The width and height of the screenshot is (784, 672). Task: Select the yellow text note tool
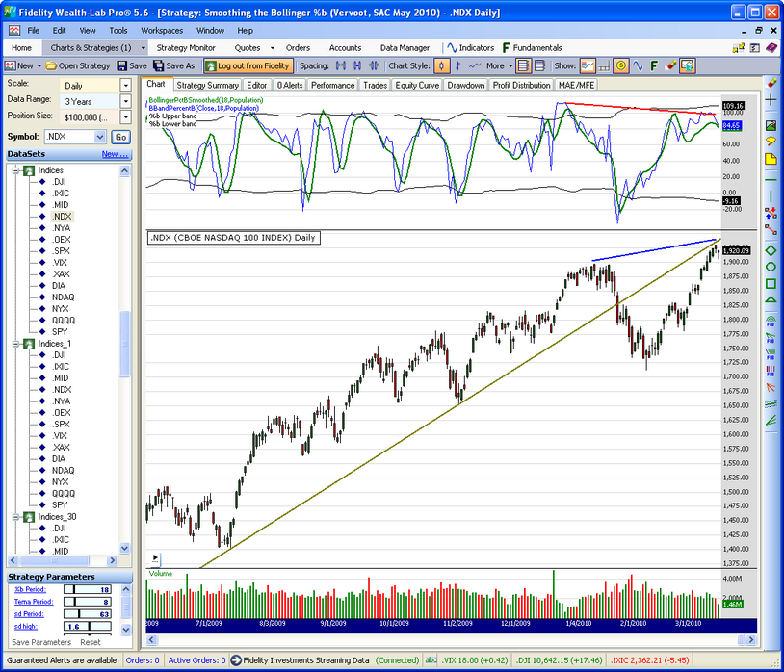coord(771,158)
